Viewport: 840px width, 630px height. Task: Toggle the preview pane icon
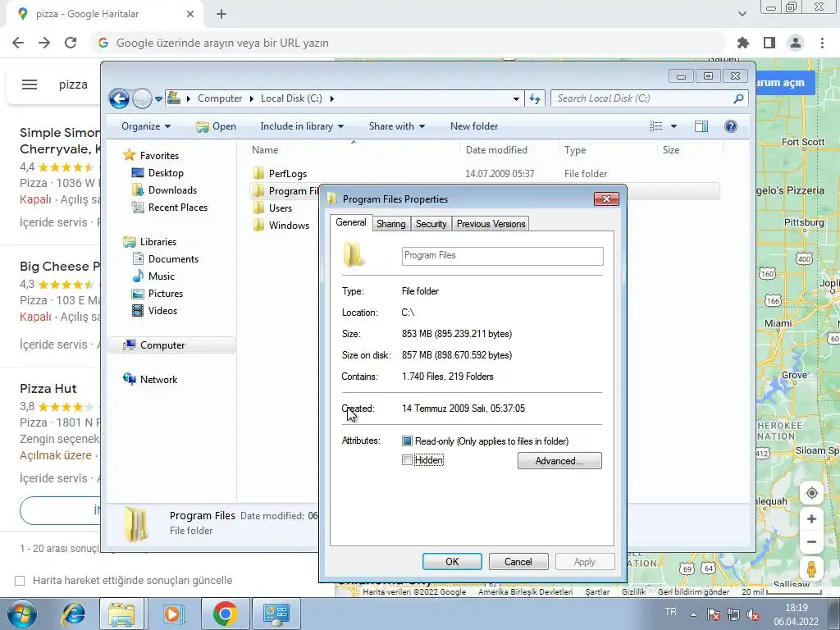(x=701, y=126)
